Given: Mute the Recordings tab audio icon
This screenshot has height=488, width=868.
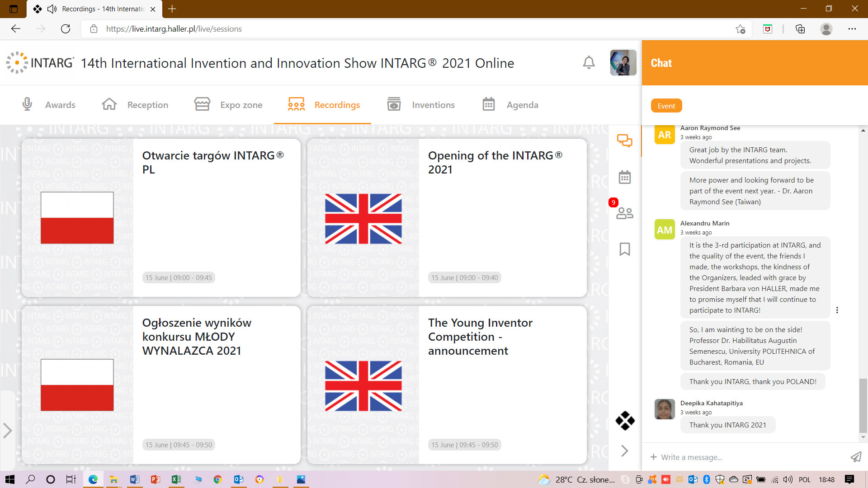Looking at the screenshot, I should [x=52, y=9].
